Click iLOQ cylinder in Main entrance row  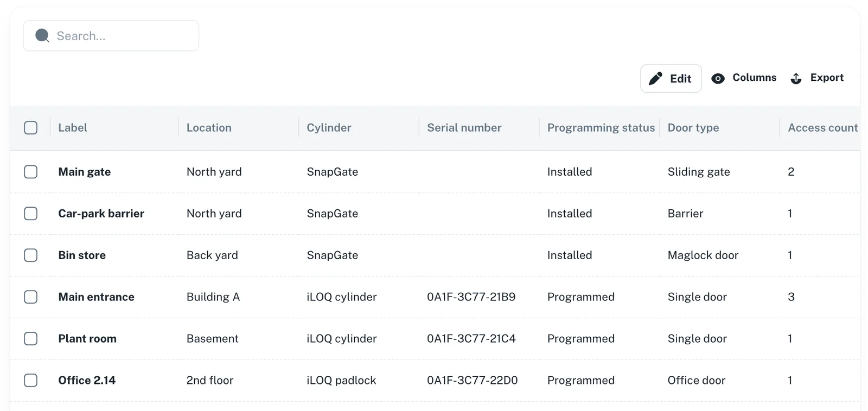coord(342,297)
